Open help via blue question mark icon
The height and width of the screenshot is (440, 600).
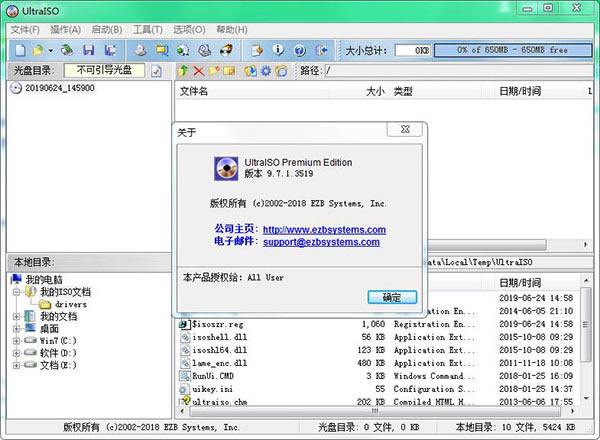pos(300,50)
